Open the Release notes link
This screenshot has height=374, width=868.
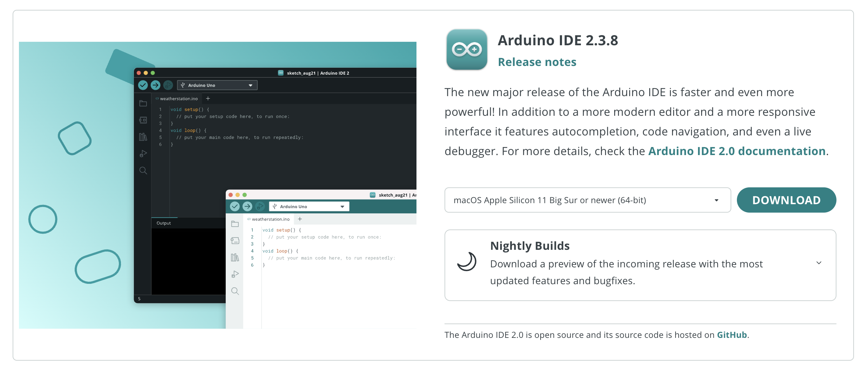tap(537, 62)
